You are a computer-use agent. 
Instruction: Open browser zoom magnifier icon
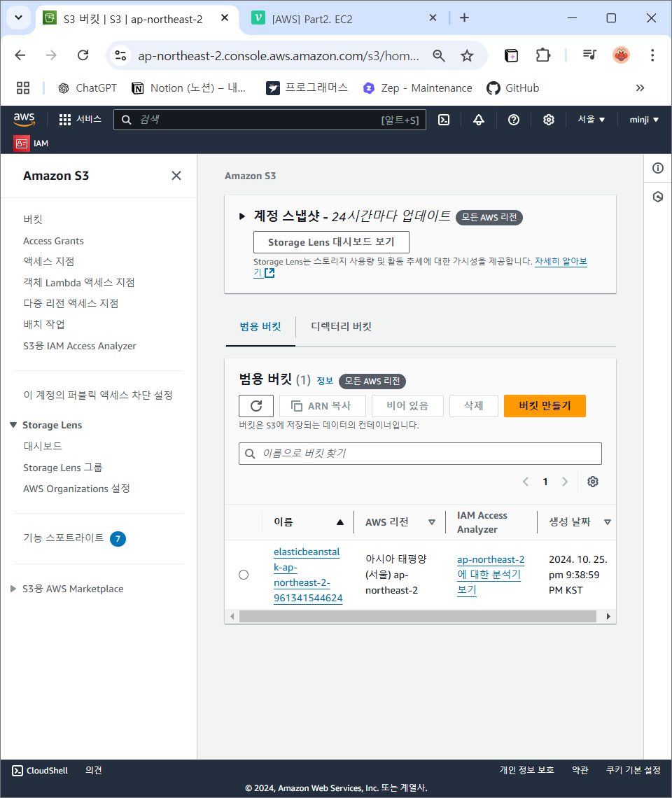[439, 55]
